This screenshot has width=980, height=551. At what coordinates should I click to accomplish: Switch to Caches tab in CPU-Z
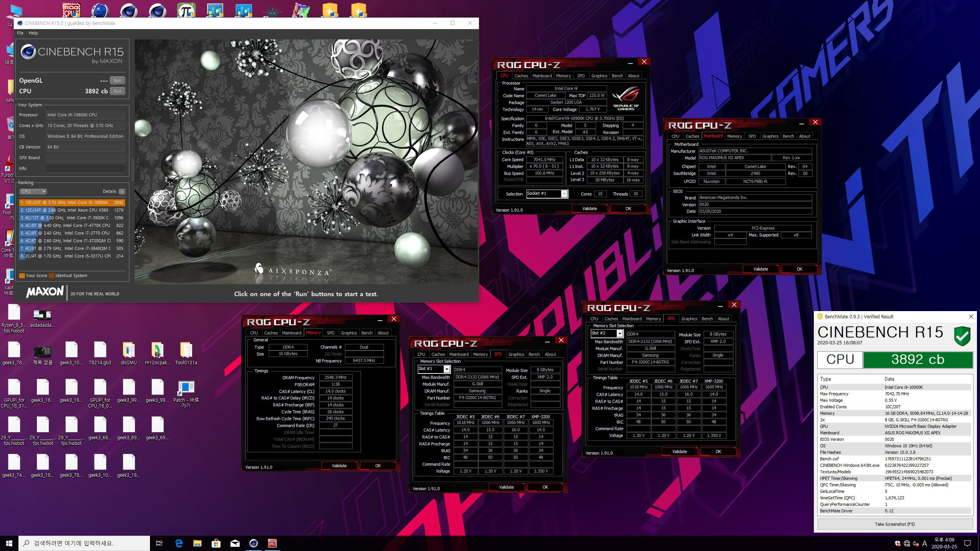pyautogui.click(x=521, y=76)
